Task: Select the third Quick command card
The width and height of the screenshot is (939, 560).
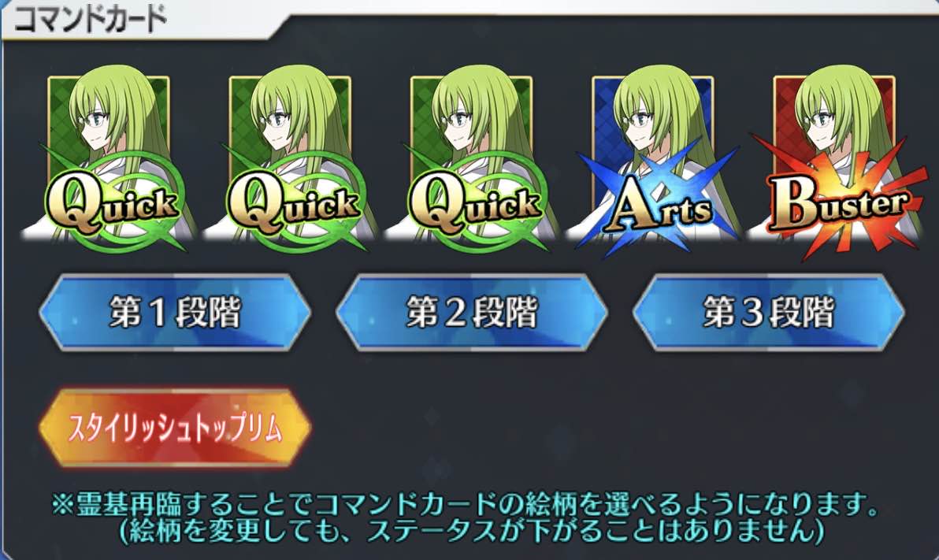Action: (471, 159)
